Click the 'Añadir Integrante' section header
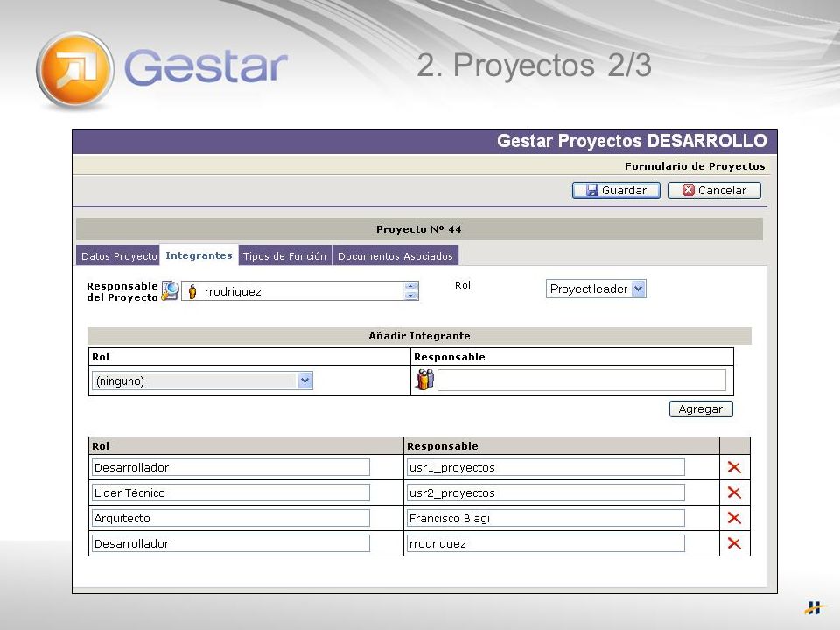840x630 pixels. pos(419,336)
